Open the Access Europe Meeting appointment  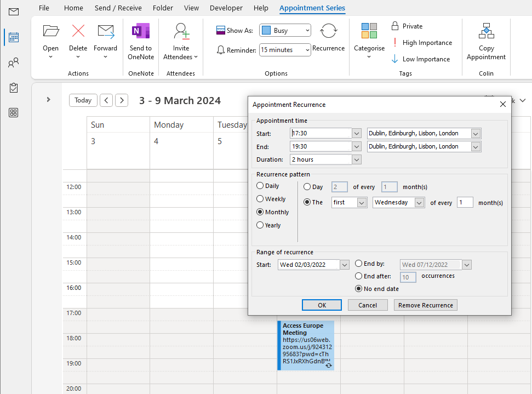click(306, 345)
